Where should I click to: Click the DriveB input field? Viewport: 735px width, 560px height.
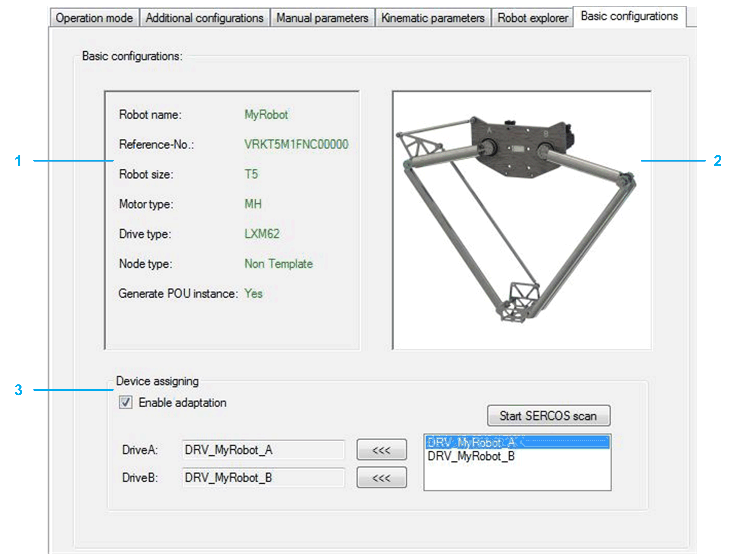coord(263,478)
